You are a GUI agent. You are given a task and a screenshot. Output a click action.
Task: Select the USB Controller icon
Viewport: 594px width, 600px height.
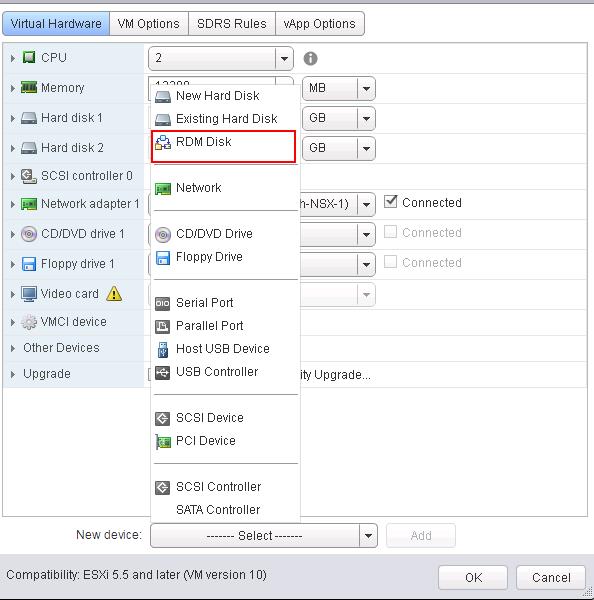162,372
